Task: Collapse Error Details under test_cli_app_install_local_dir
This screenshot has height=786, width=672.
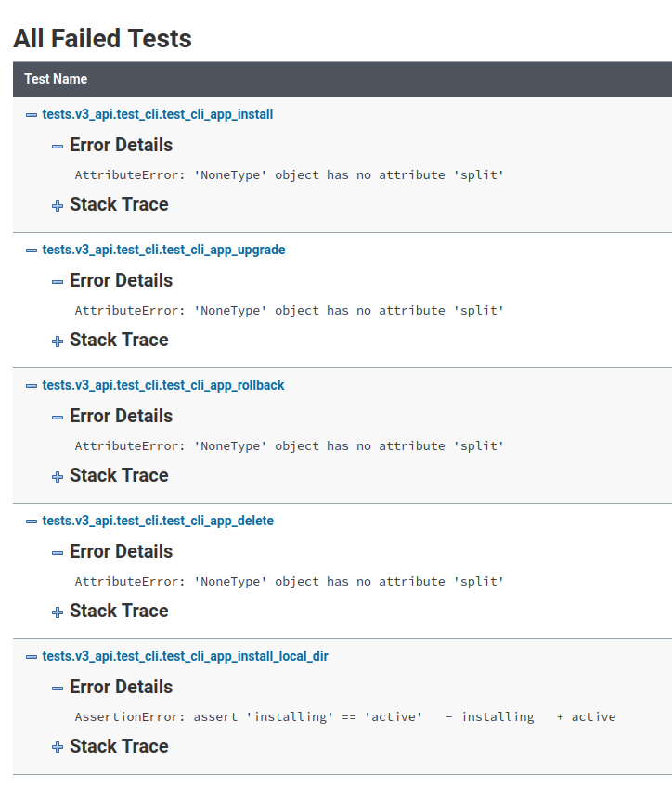Action: pyautogui.click(x=58, y=688)
